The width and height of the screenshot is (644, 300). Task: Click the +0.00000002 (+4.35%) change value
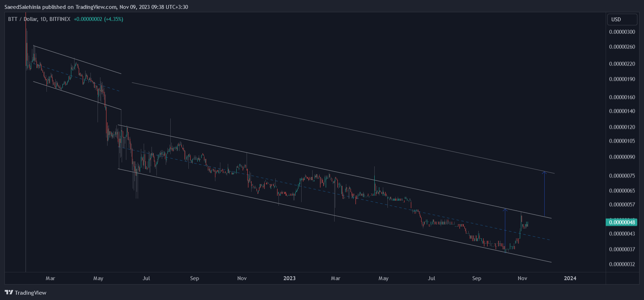[x=99, y=19]
